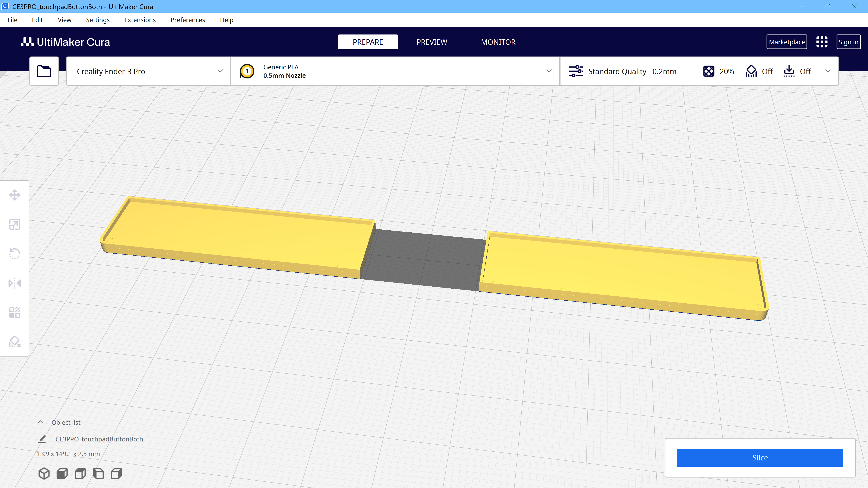Select the Scale tool
This screenshot has height=488, width=868.
[x=14, y=224]
